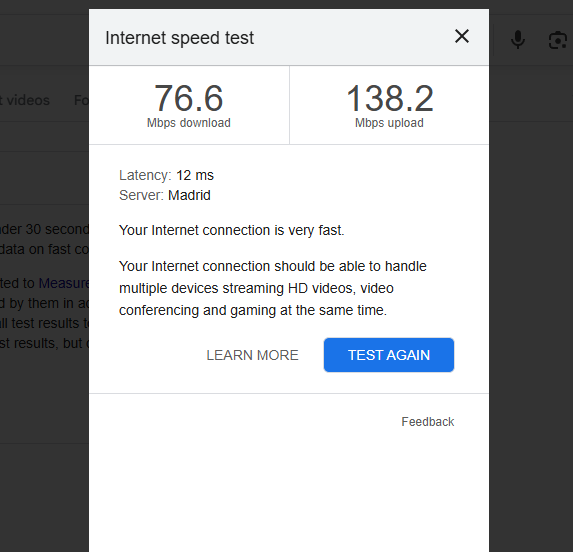Click the 'Internet speed test' dialog title
The width and height of the screenshot is (573, 552).
click(x=179, y=38)
